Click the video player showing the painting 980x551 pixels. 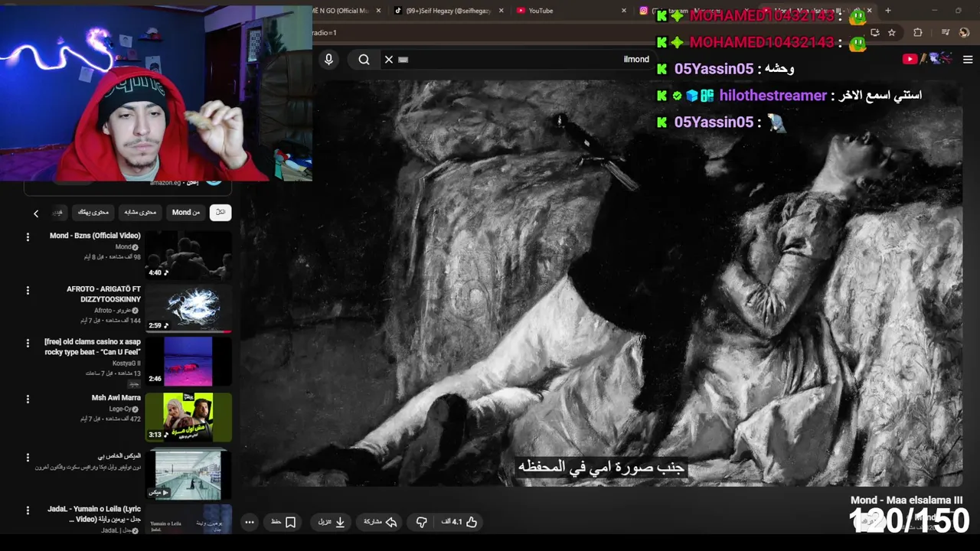pos(602,283)
